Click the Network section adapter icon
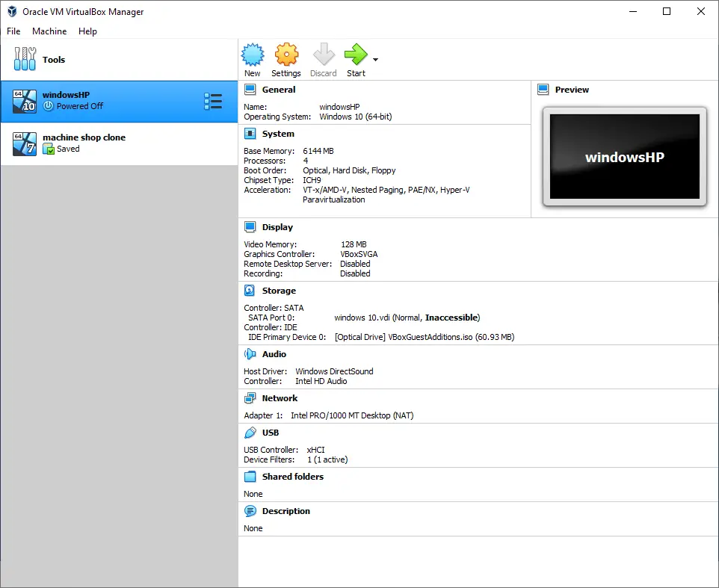The height and width of the screenshot is (588, 719). click(250, 398)
